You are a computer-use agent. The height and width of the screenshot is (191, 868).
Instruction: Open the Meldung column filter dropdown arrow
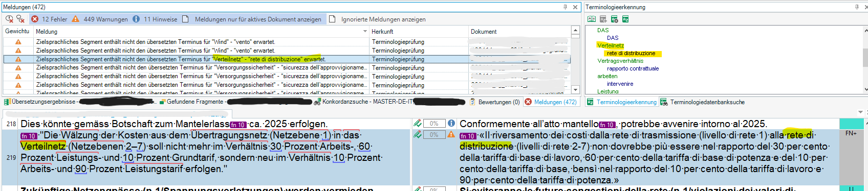(x=365, y=31)
